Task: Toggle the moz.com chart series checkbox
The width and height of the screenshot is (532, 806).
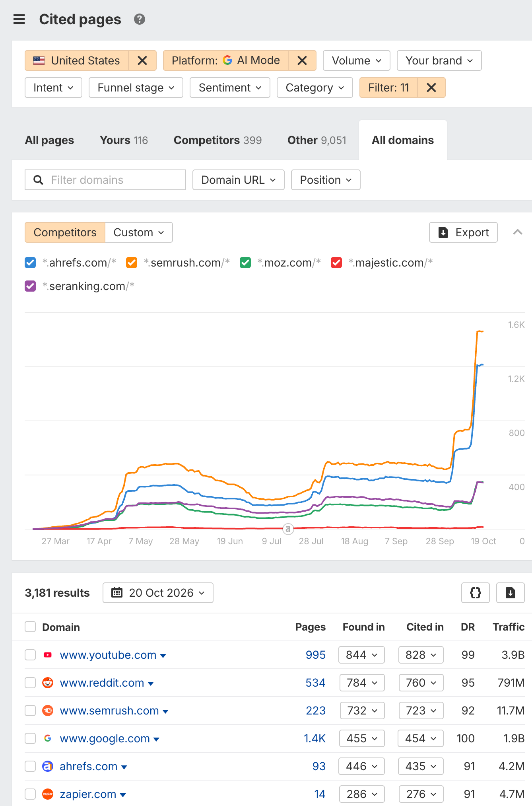Action: click(x=245, y=263)
